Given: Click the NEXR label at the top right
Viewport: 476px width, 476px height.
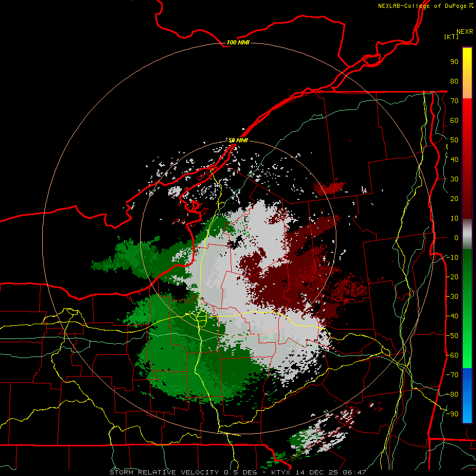Looking at the screenshot, I should 465,32.
